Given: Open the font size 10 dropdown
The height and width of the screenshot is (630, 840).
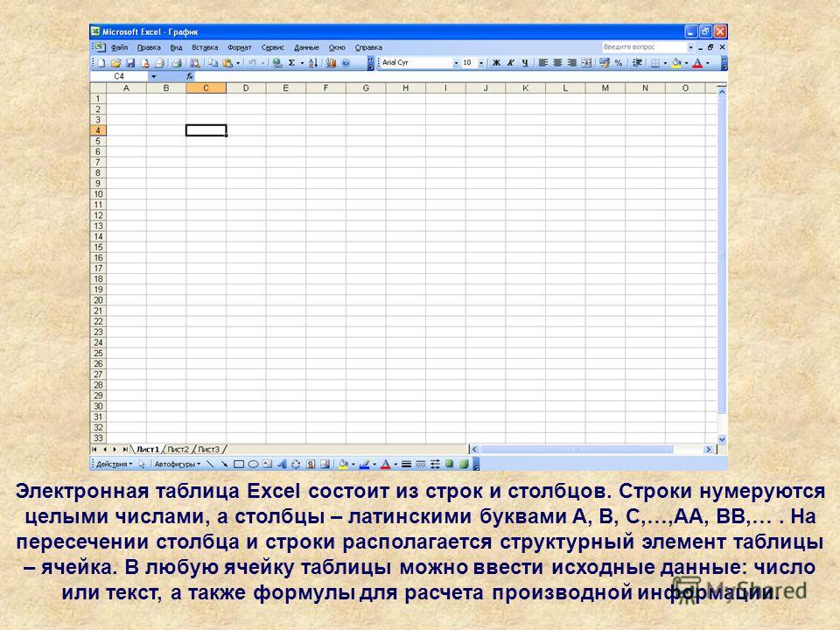Looking at the screenshot, I should pos(481,63).
